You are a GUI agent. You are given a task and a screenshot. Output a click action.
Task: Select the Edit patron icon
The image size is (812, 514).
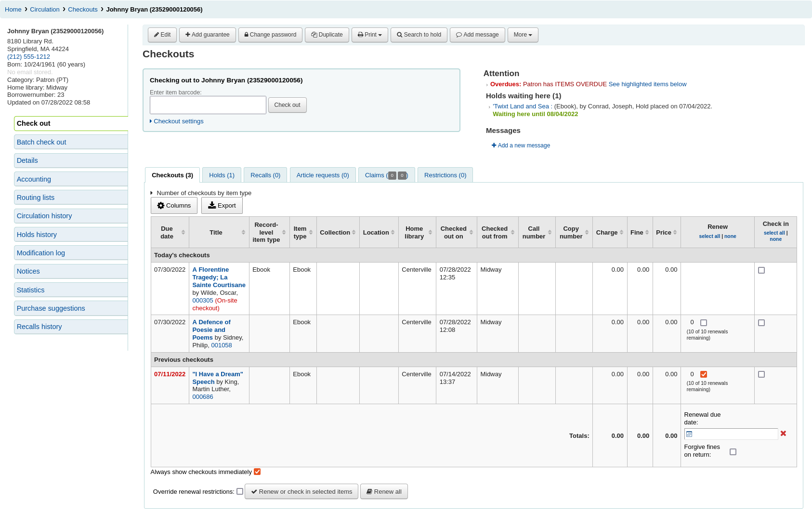(x=156, y=35)
